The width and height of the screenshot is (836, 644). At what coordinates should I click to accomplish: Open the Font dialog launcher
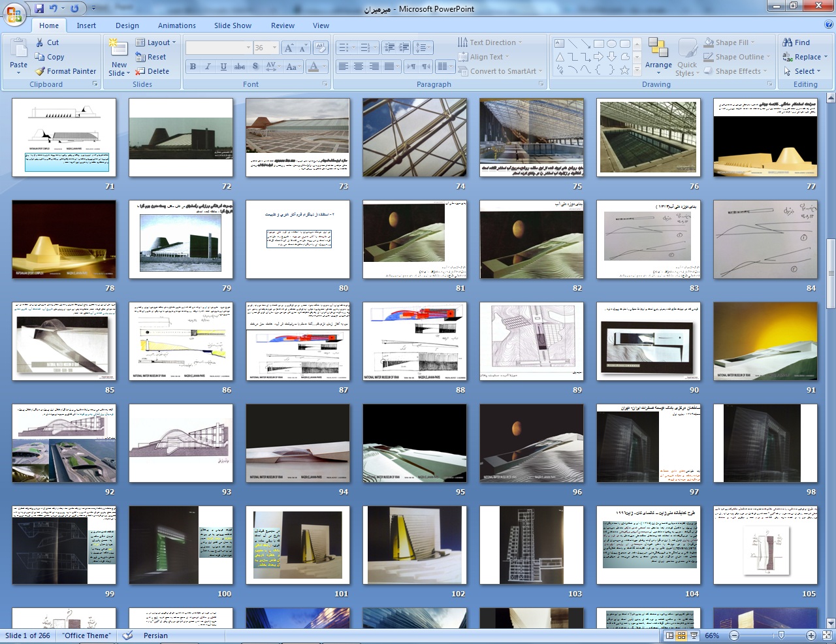(325, 84)
